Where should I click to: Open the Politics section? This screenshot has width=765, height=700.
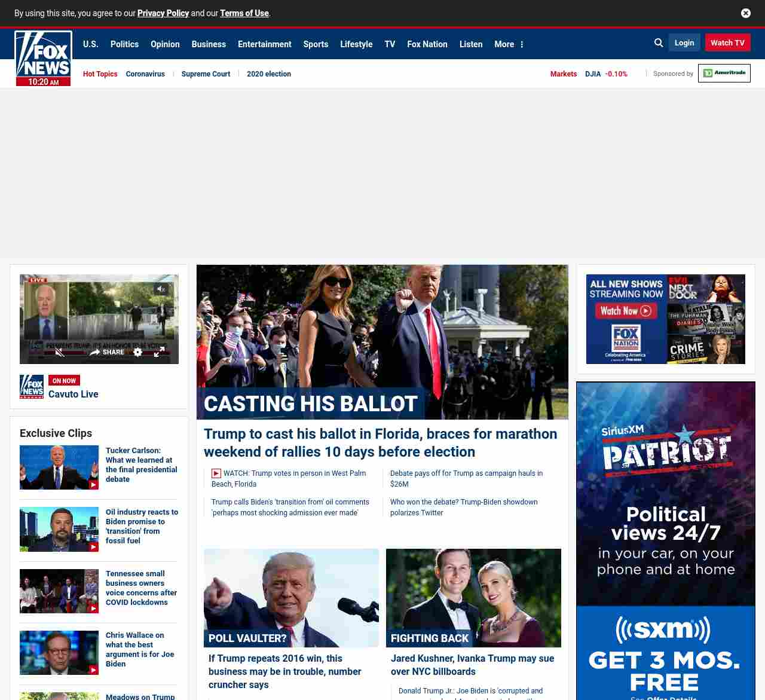124,44
